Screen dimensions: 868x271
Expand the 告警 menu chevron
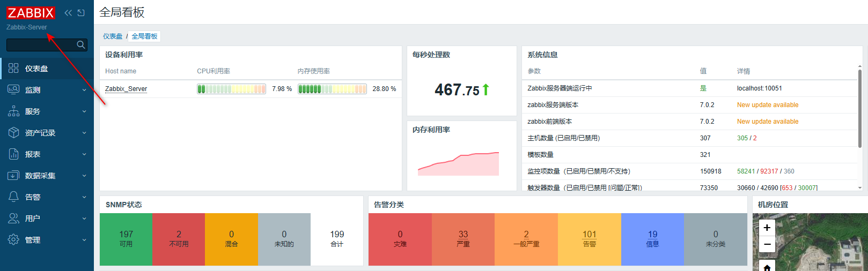tap(84, 197)
